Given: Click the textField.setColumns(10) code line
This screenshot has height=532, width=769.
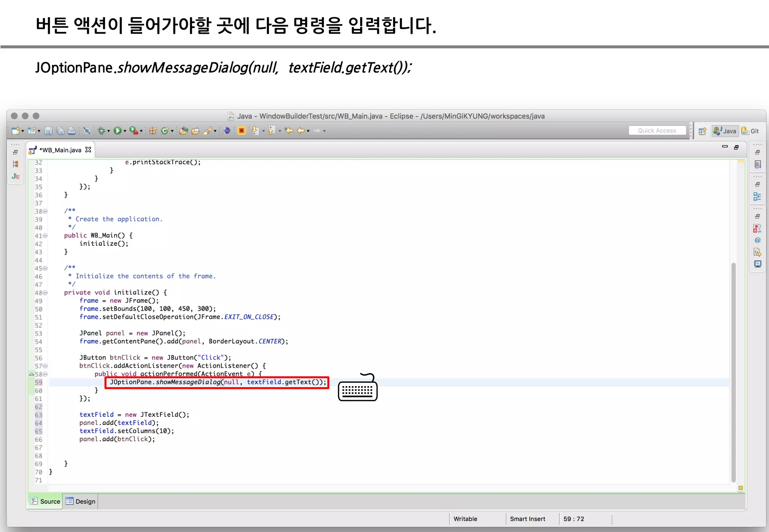Looking at the screenshot, I should [x=127, y=431].
